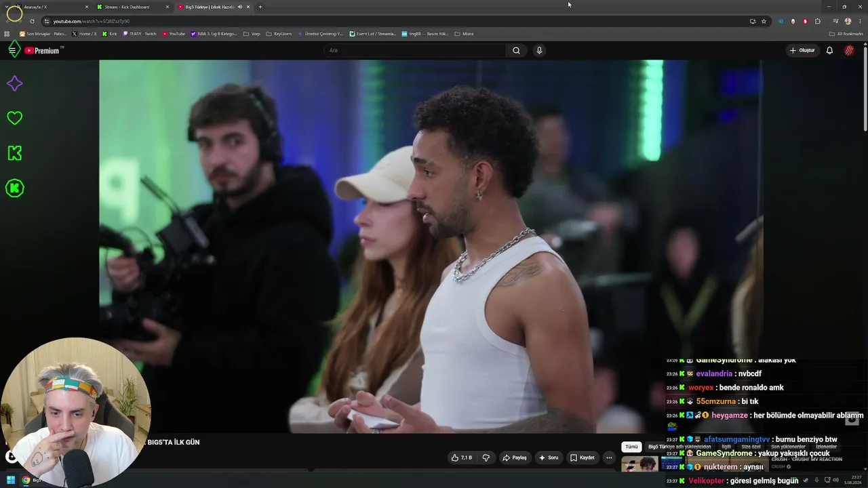Open the Event List / Streamlabs bookmark
The width and height of the screenshot is (868, 488).
click(373, 34)
